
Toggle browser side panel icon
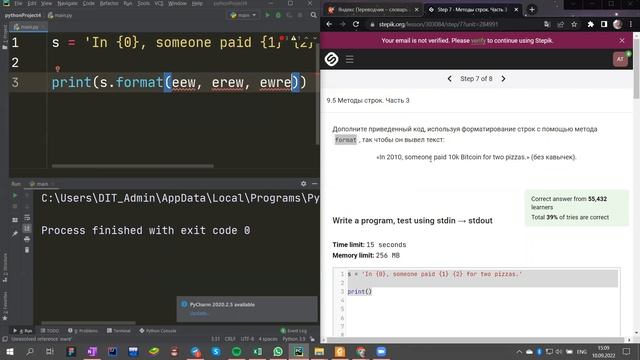point(604,24)
